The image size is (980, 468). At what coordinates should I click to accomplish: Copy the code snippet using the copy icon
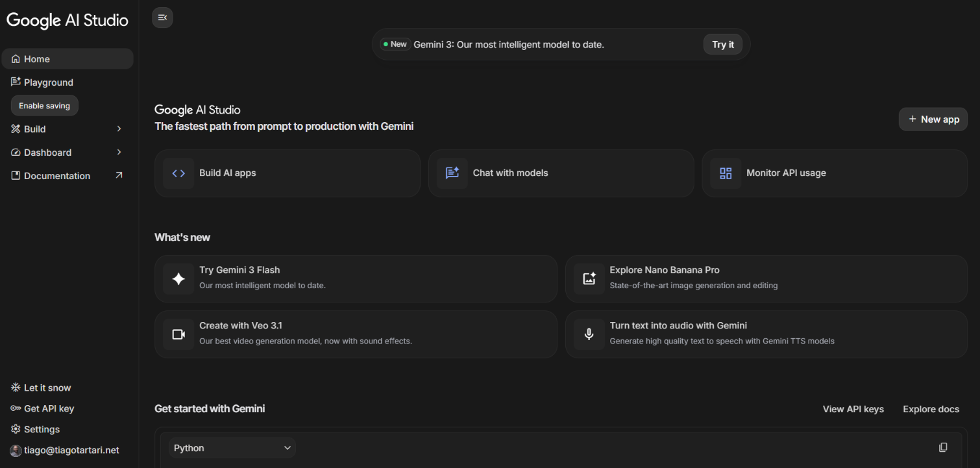click(x=942, y=447)
